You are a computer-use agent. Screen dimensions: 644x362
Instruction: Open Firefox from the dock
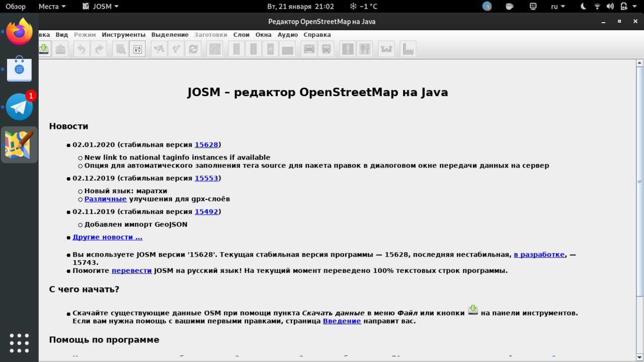(x=19, y=32)
